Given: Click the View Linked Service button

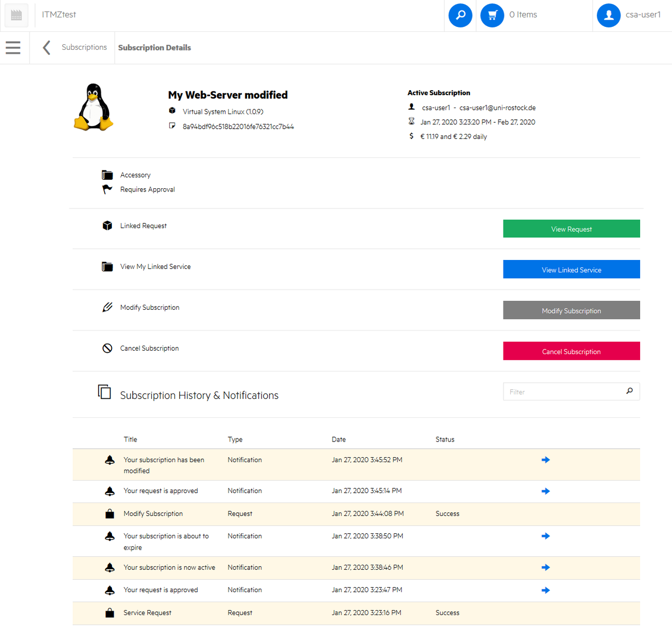Looking at the screenshot, I should (x=571, y=269).
